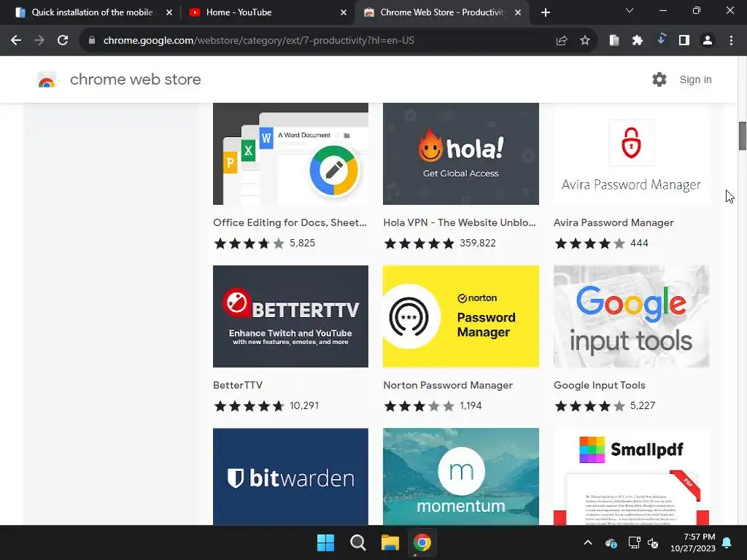The image size is (747, 560).
Task: Click the Hola VPN - The Website Unblo... title
Action: [x=460, y=223]
